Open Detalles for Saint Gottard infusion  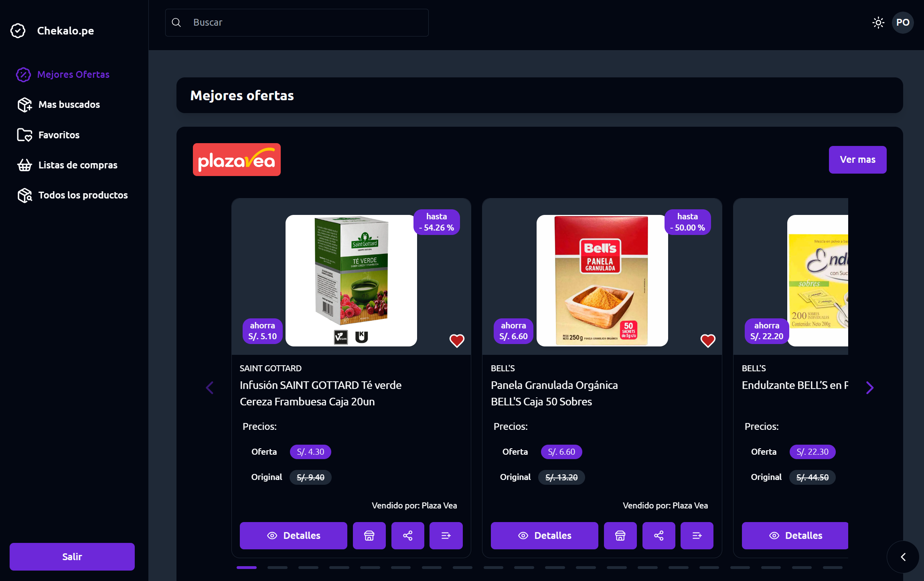click(294, 536)
